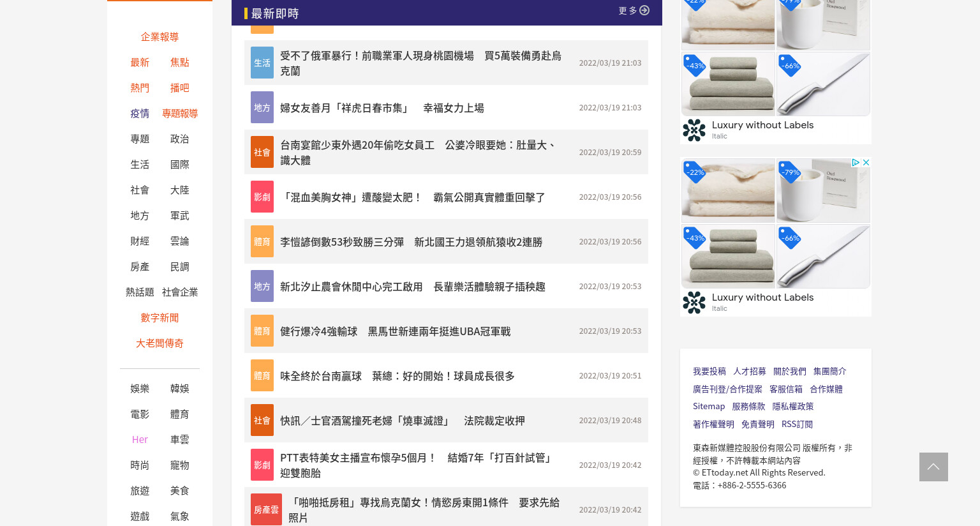Select 寵物 category in sidebar
This screenshot has height=526, width=980.
[x=179, y=465]
